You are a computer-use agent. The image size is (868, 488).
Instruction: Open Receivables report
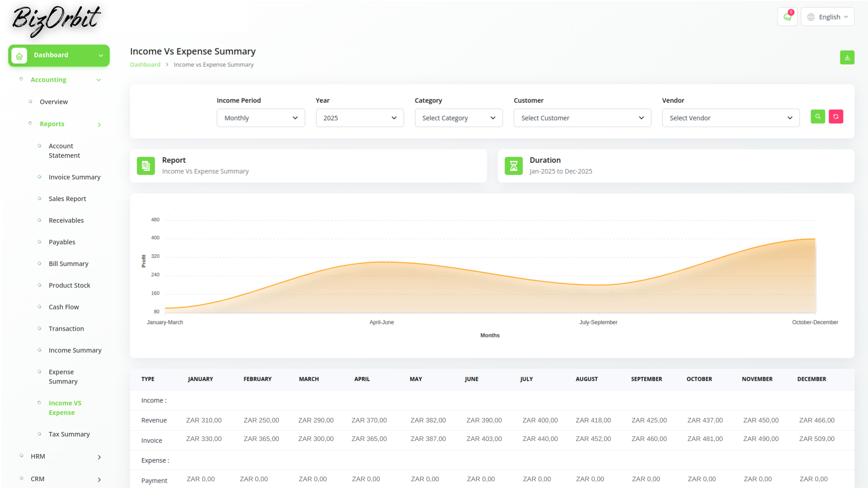[x=66, y=221]
